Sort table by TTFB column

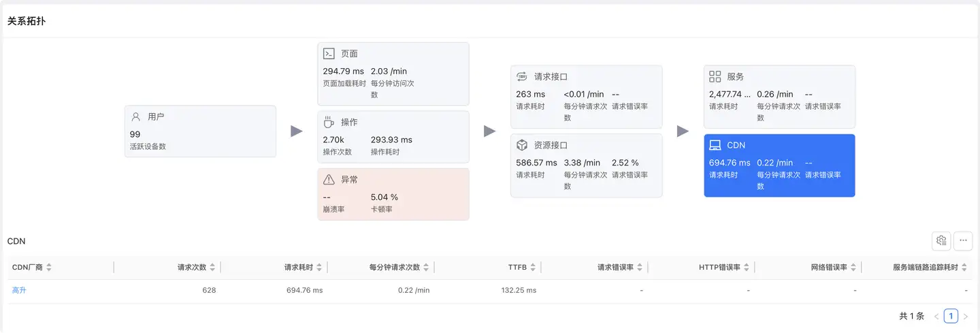coord(533,268)
